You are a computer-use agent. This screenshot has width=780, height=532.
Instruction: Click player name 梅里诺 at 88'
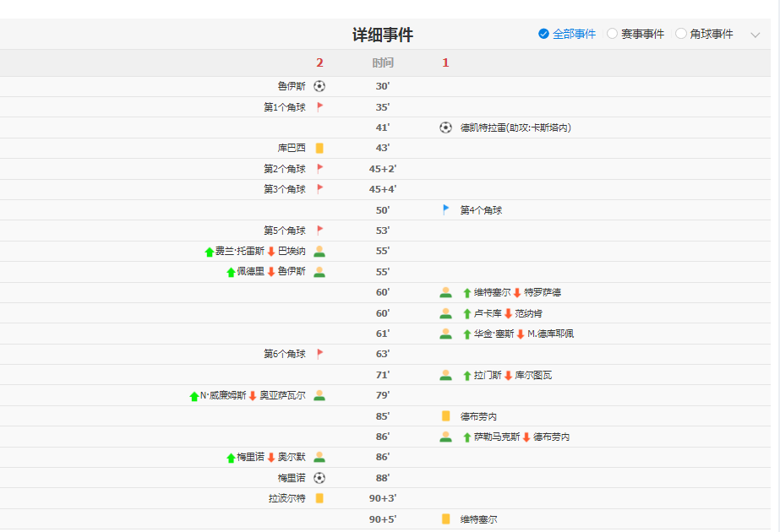292,478
